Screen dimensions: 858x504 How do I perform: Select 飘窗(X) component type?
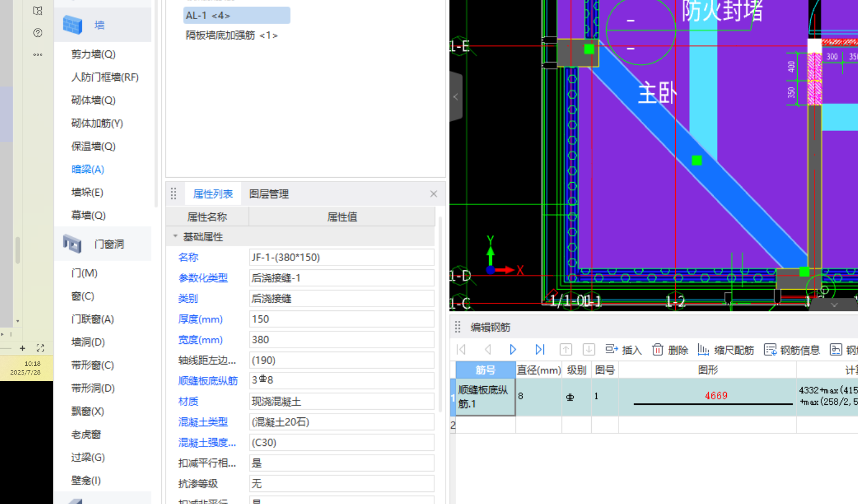click(88, 411)
